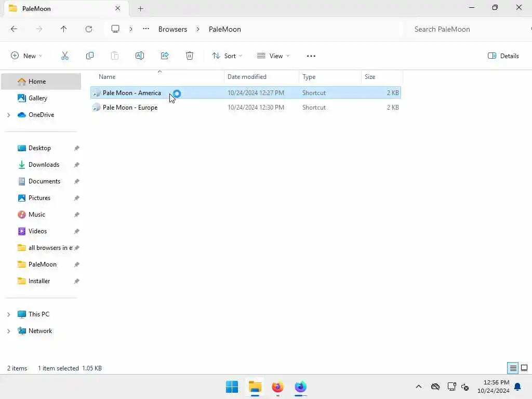Open the View dropdown
Image resolution: width=532 pixels, height=399 pixels.
tap(273, 56)
